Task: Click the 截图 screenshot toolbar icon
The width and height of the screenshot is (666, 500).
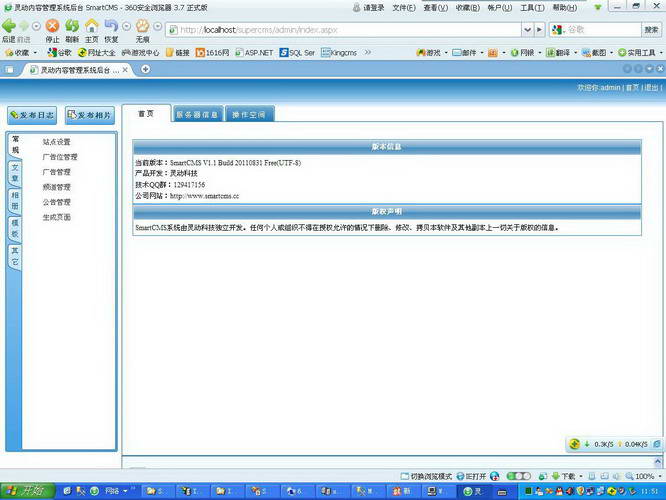Action: pyautogui.click(x=594, y=53)
